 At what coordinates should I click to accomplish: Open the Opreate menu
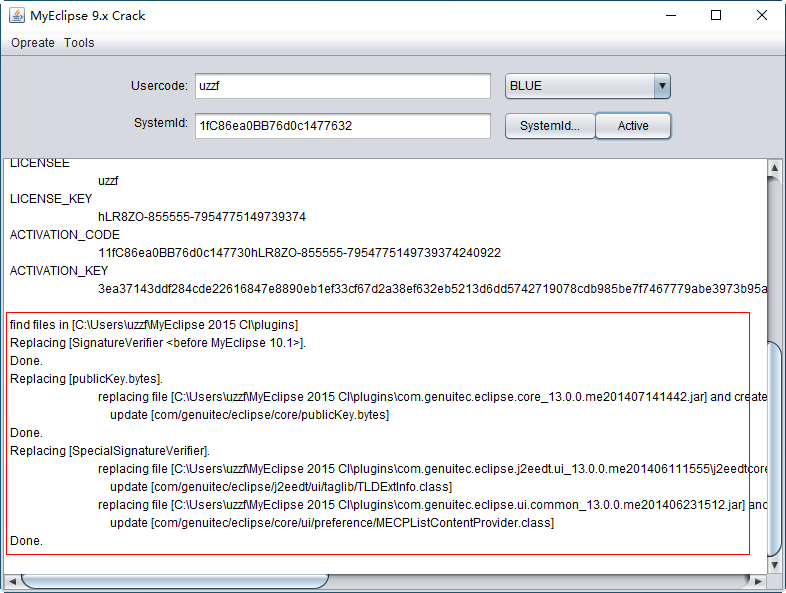point(33,43)
